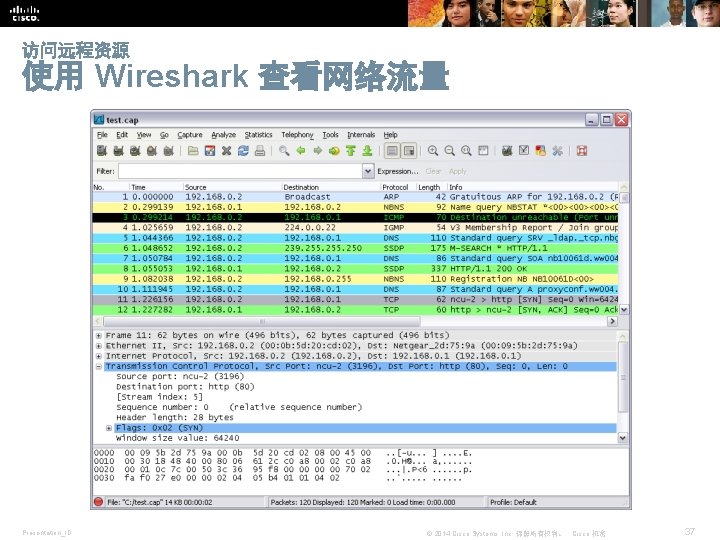Screen dimensions: 720x540
Task: Expand Frame 11 details row
Action: pyautogui.click(x=99, y=335)
